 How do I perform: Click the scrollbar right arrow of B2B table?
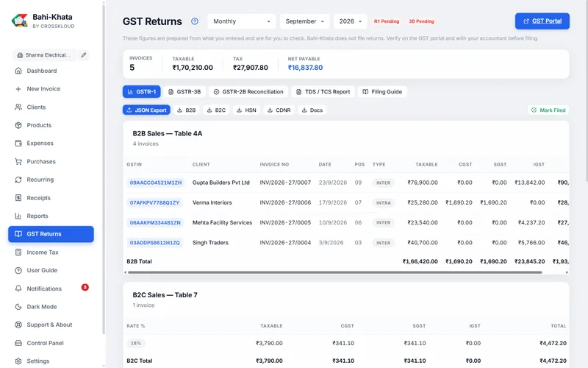[x=567, y=272]
